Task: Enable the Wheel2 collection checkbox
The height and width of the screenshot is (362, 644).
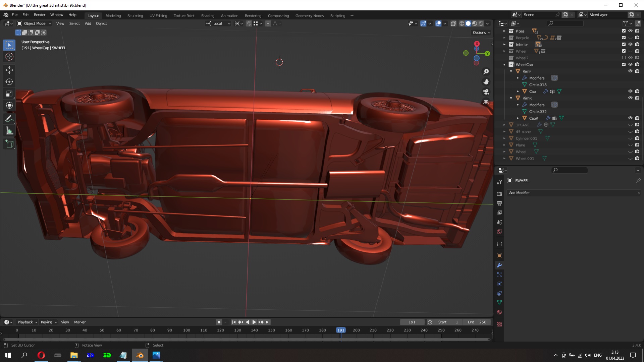Action: point(624,58)
